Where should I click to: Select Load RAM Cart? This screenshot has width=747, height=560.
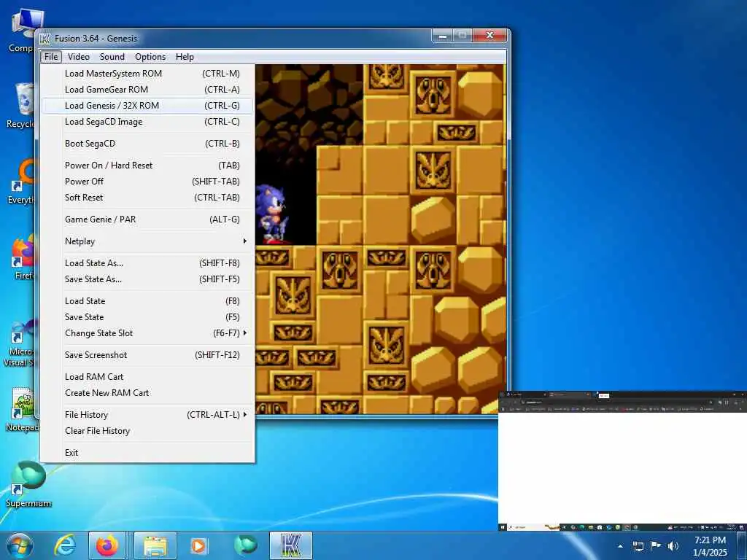tap(147, 377)
